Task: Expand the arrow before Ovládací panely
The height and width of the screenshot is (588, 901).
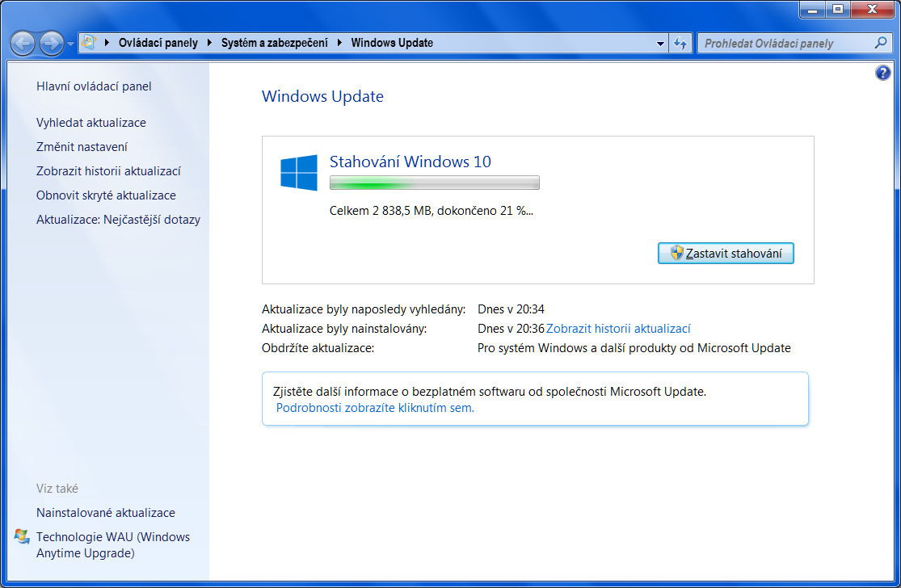Action: pos(107,43)
